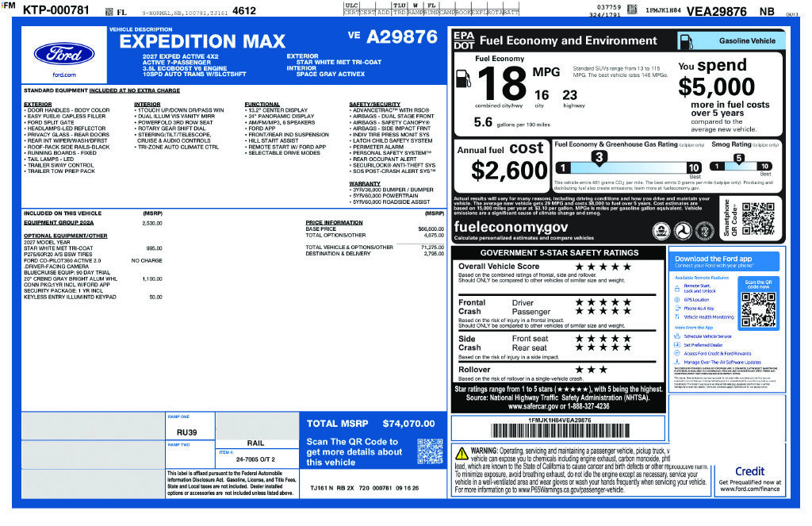
Task: Click the annual fuel cost $2,600 figure
Action: pos(509,171)
